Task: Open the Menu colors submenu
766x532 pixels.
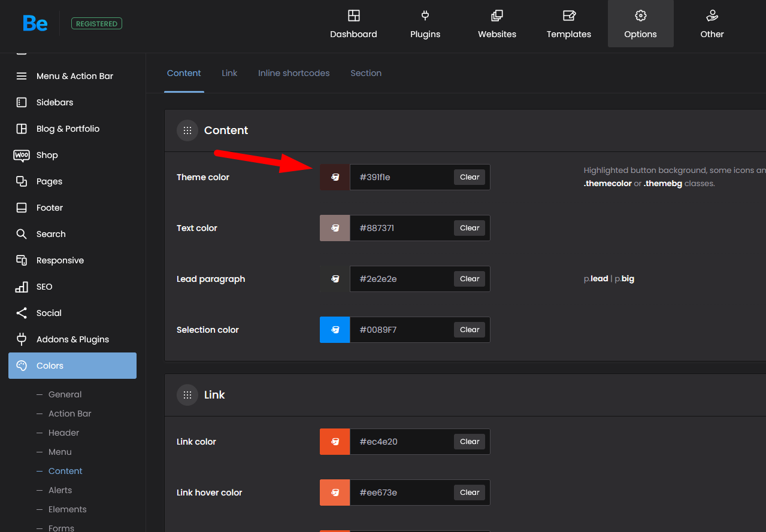Action: tap(60, 452)
